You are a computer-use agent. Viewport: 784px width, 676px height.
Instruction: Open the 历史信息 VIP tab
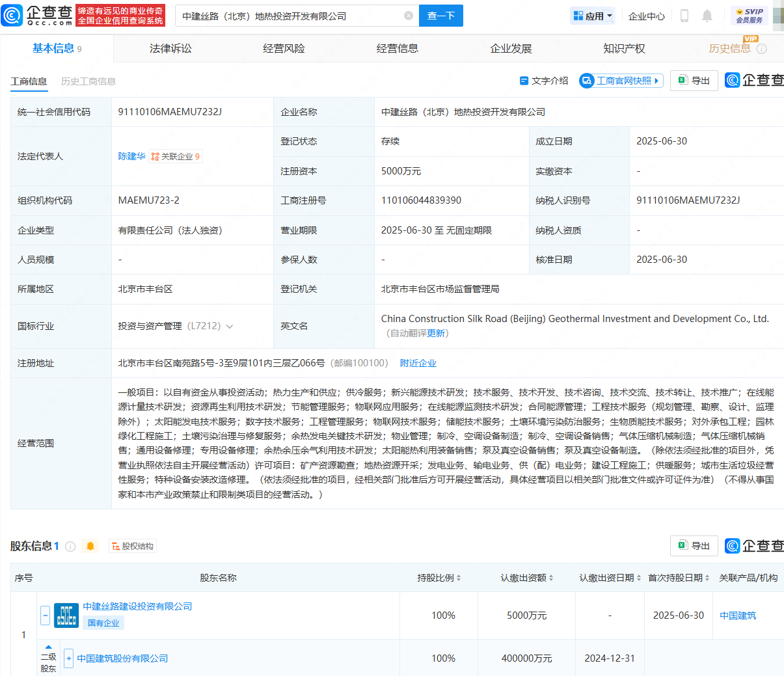729,49
